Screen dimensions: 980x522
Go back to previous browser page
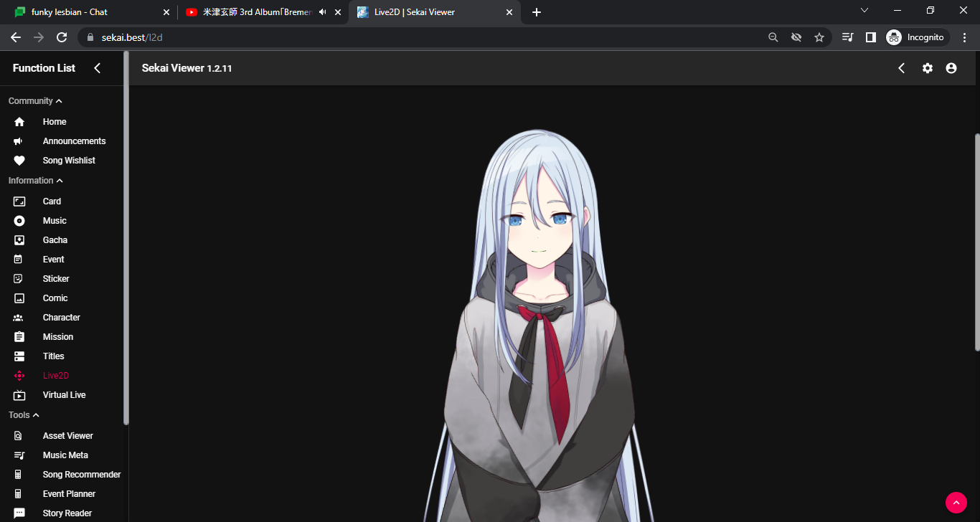(x=16, y=37)
